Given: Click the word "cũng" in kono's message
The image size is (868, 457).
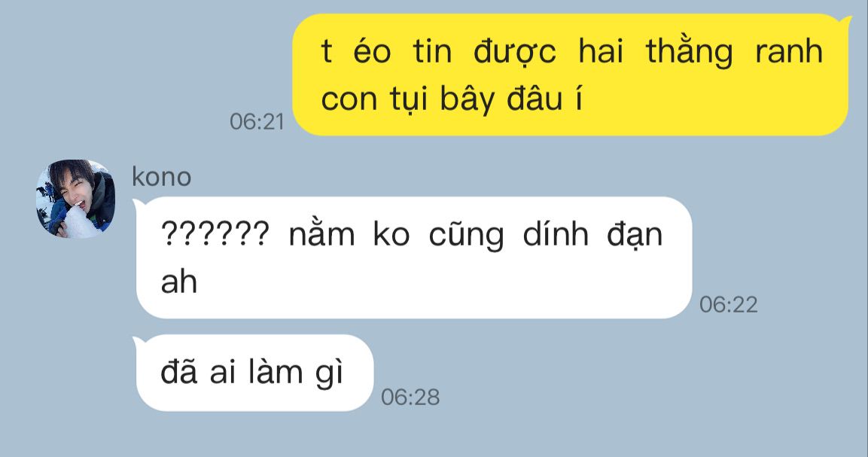Looking at the screenshot, I should (466, 236).
